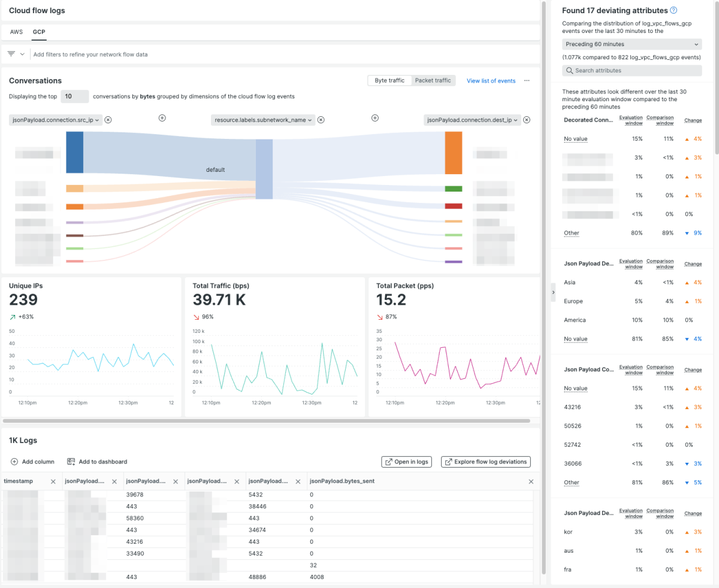The height and width of the screenshot is (588, 719).
Task: Expand the Preceding 60 minutes dropdown
Action: pos(632,44)
